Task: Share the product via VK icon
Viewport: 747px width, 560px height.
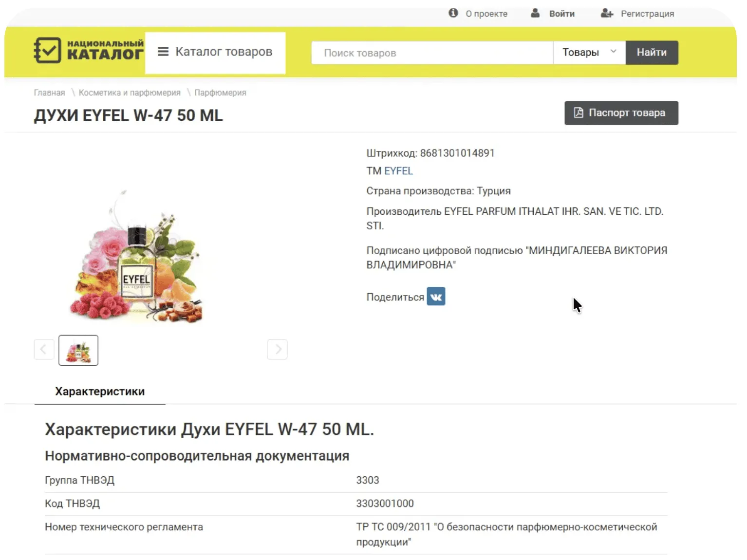Action: pos(436,297)
